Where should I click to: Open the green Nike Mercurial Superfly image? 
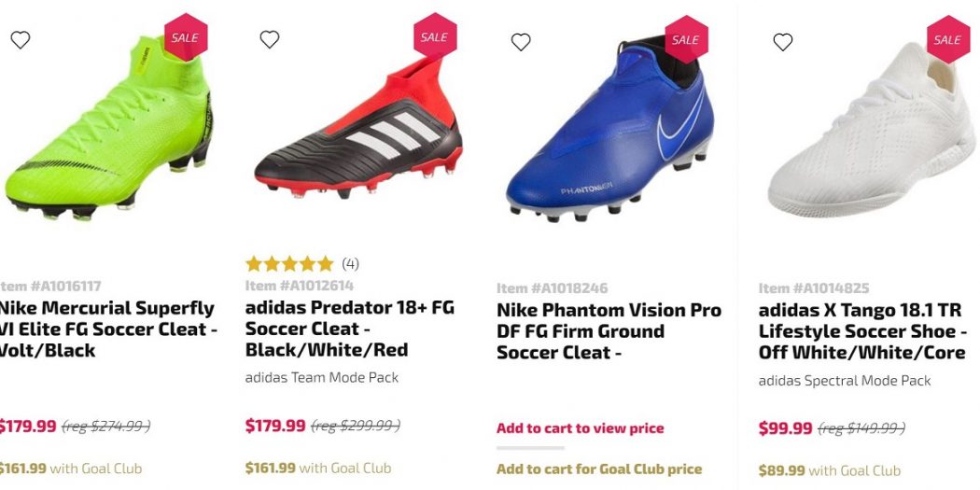click(107, 131)
